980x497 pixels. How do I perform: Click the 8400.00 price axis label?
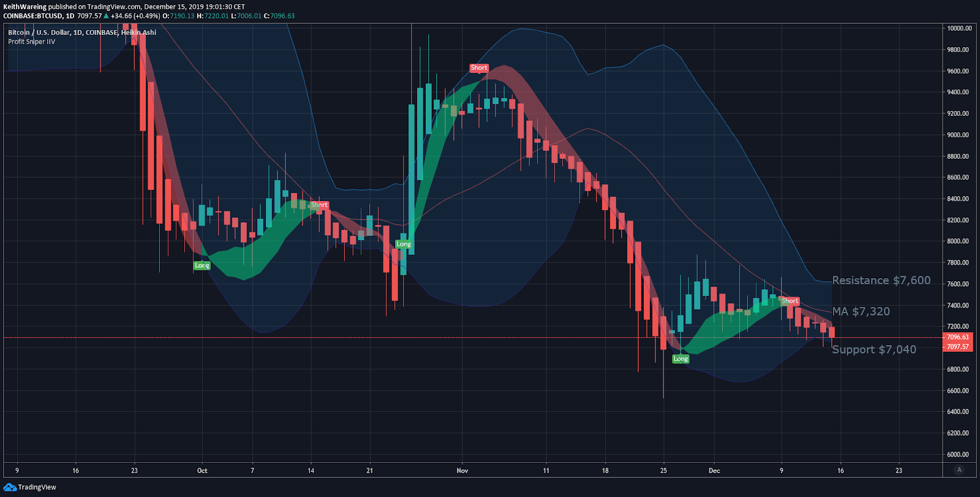point(958,199)
